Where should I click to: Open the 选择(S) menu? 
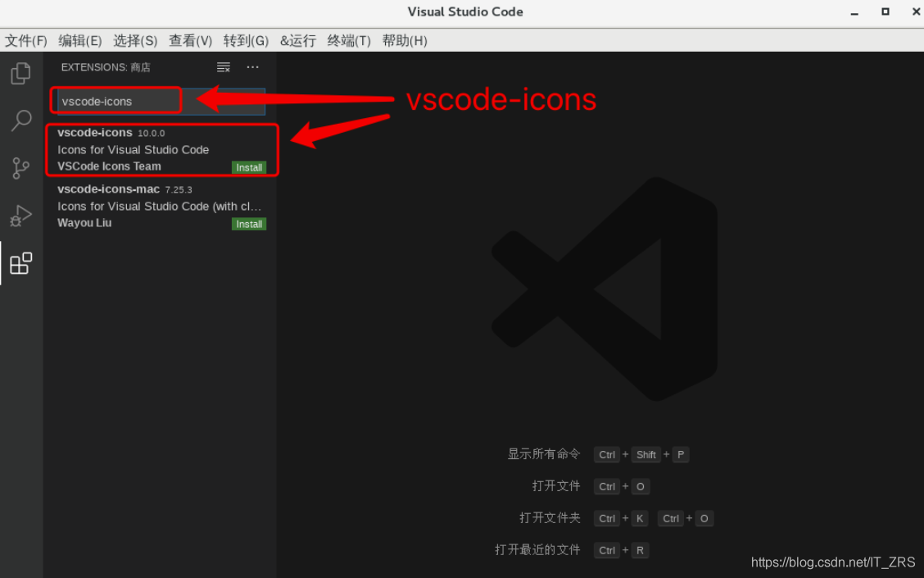coord(135,41)
